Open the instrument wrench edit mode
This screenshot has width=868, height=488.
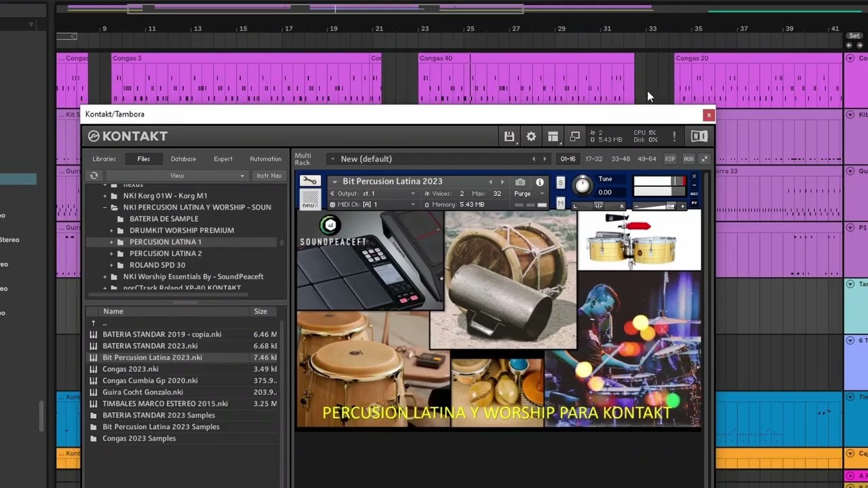pyautogui.click(x=309, y=181)
